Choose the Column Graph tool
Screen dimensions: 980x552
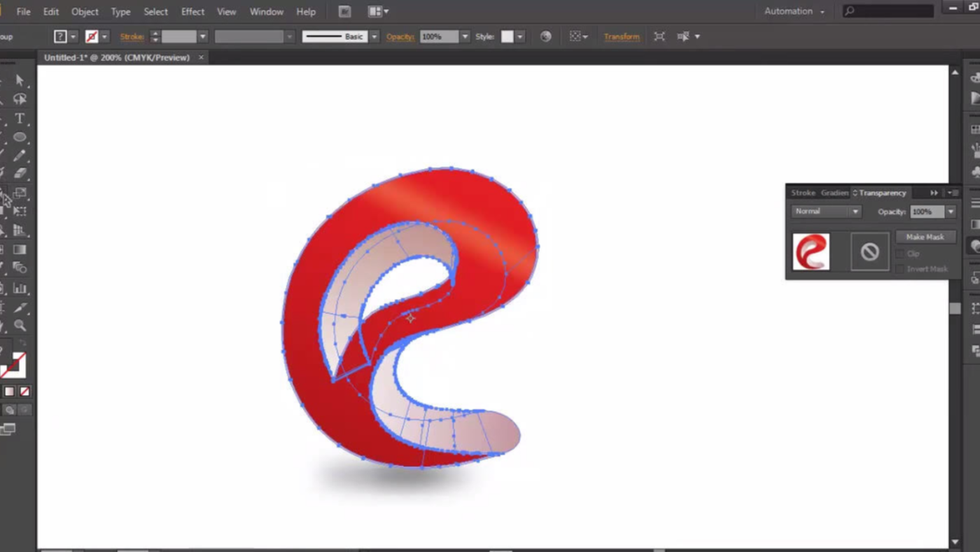pos(20,288)
